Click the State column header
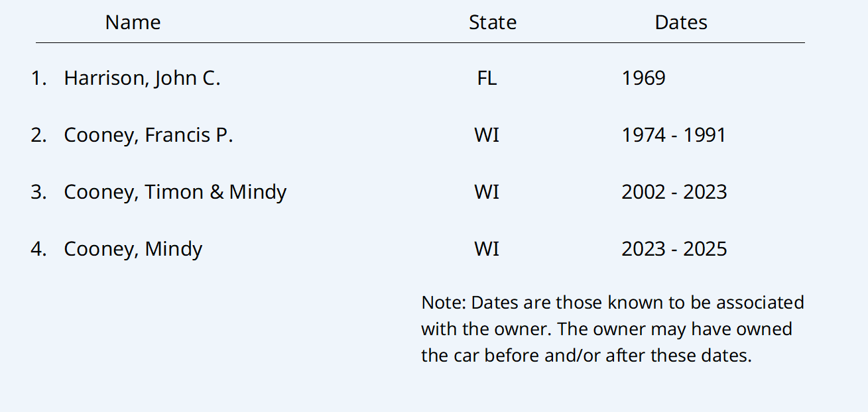The width and height of the screenshot is (868, 412). tap(492, 23)
